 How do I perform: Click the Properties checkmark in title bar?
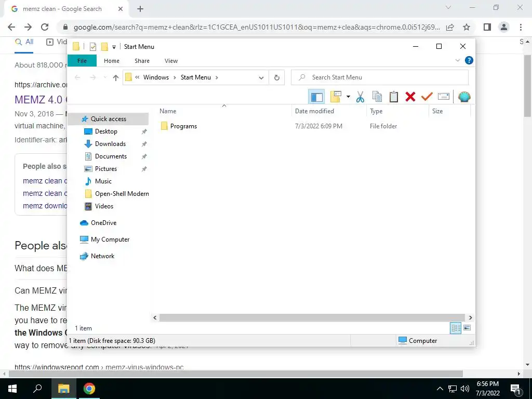point(92,47)
